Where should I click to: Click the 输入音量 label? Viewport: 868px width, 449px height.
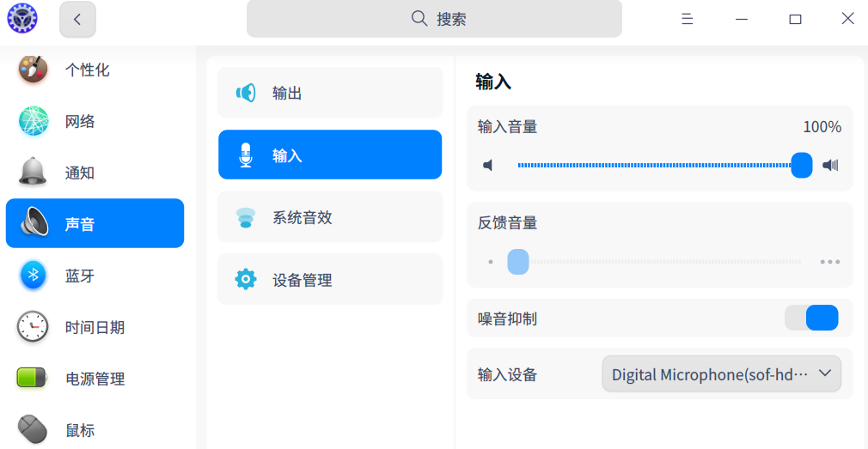coord(508,127)
